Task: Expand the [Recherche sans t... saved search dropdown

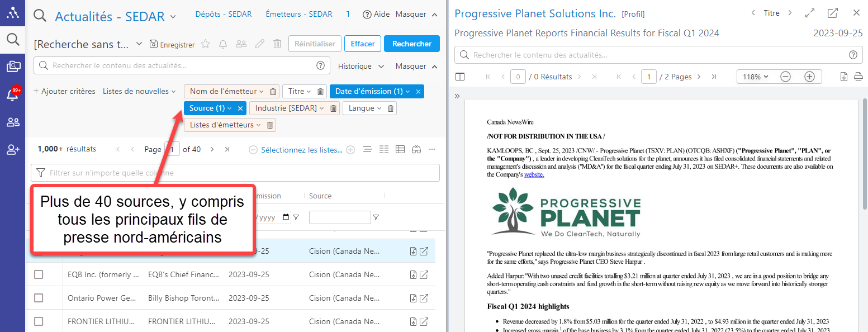Action: (139, 44)
